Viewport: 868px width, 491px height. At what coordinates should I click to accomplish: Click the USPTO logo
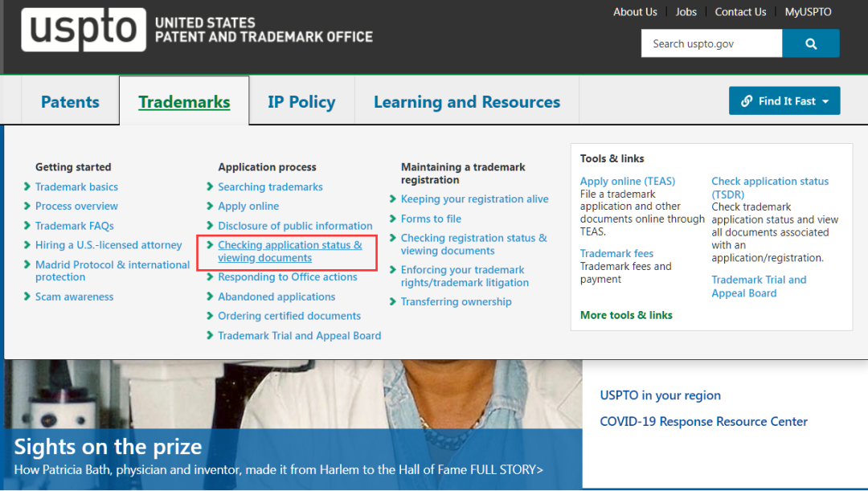click(x=84, y=30)
